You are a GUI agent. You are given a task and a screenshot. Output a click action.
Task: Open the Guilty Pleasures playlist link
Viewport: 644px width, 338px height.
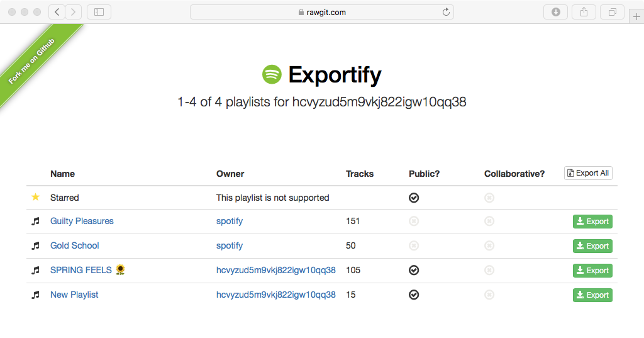point(82,221)
